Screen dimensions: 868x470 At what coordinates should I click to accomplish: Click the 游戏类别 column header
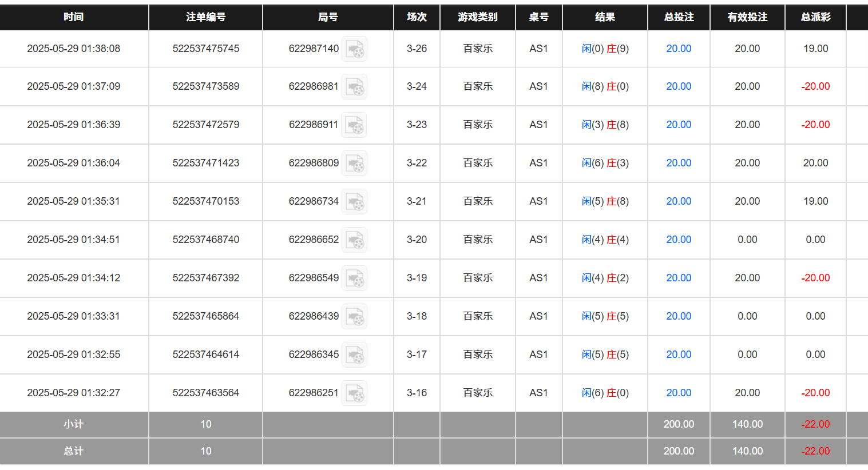coord(477,17)
